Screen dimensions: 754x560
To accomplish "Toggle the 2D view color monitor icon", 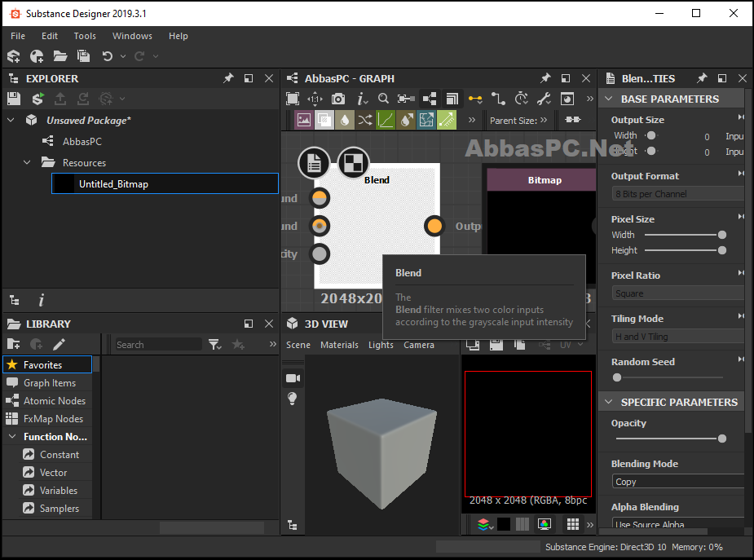I will (x=545, y=524).
